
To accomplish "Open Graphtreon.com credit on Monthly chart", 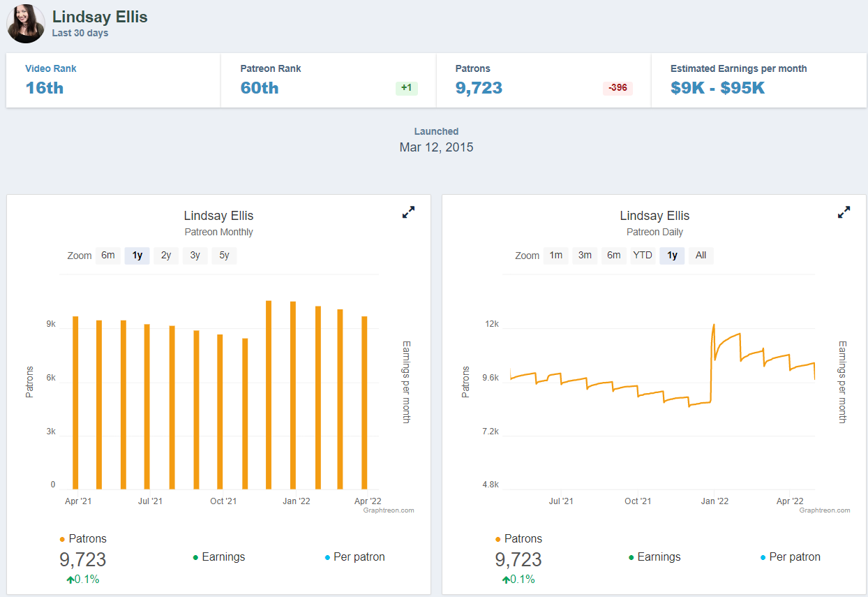I will click(389, 510).
